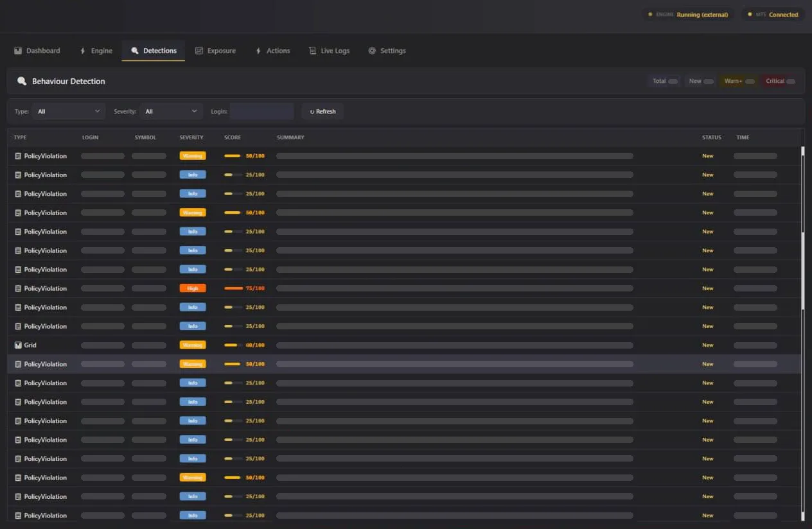Click the score bar beside 40/100

(x=233, y=345)
